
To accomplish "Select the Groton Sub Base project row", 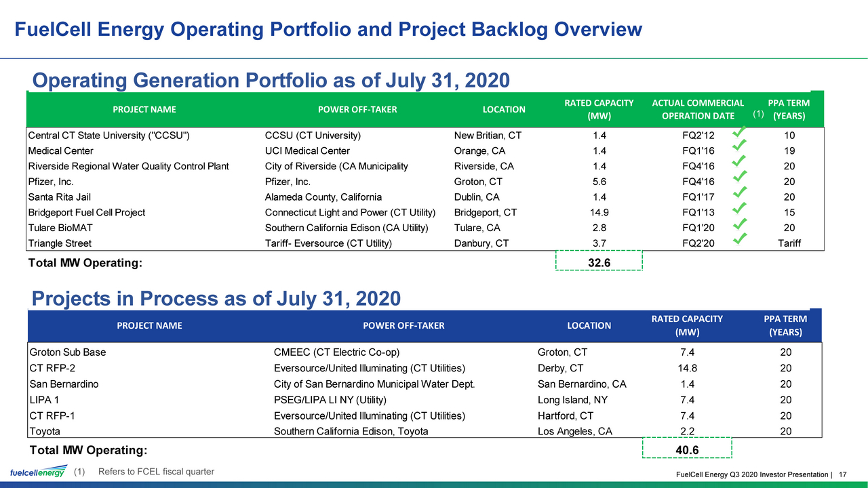I will (x=425, y=352).
